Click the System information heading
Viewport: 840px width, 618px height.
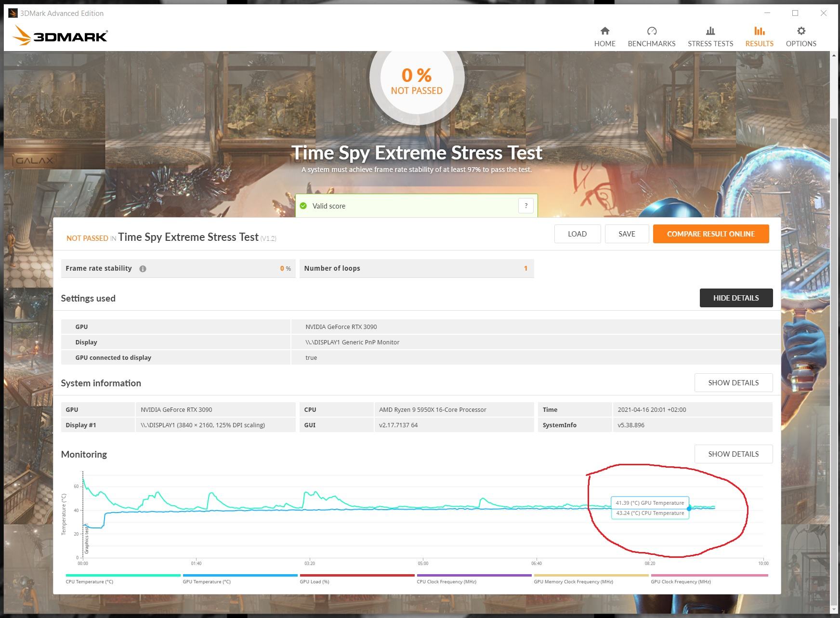click(x=101, y=383)
